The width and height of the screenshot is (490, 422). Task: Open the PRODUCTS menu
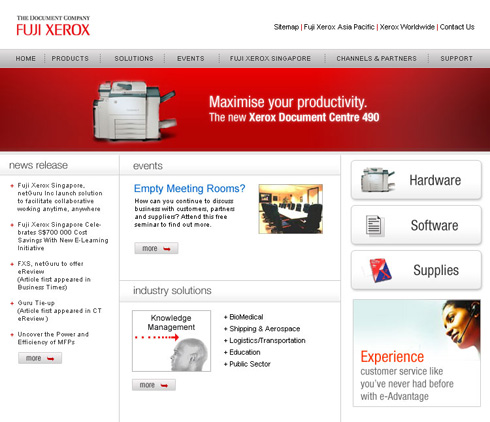pyautogui.click(x=70, y=59)
